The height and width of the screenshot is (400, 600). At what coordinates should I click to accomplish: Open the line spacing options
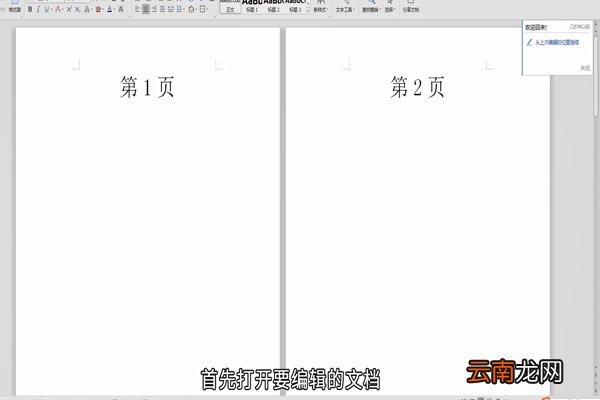pyautogui.click(x=180, y=9)
